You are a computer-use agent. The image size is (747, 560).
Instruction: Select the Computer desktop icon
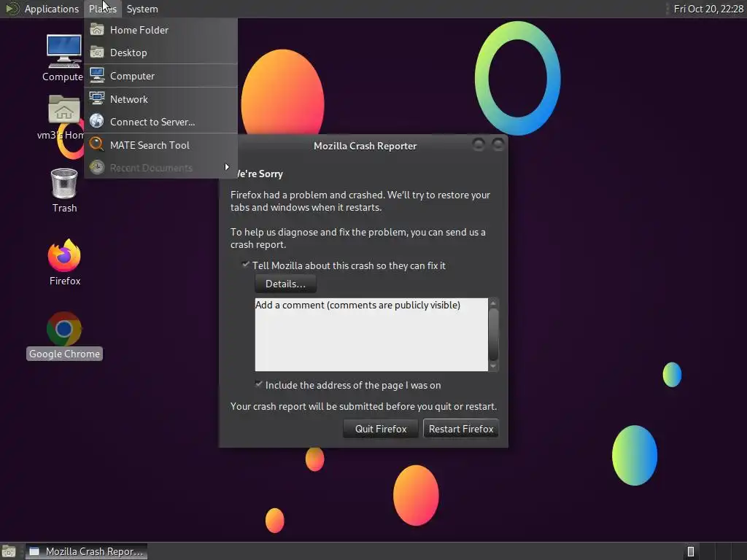64,52
